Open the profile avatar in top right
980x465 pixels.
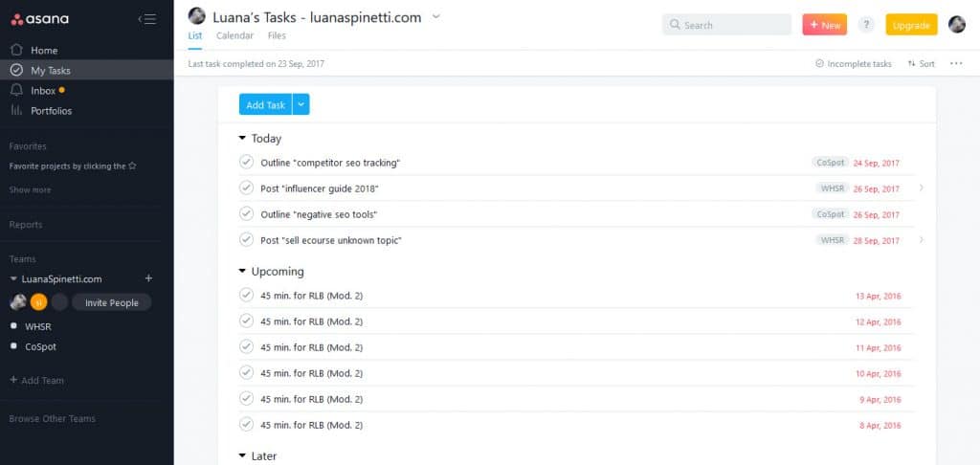tap(956, 25)
